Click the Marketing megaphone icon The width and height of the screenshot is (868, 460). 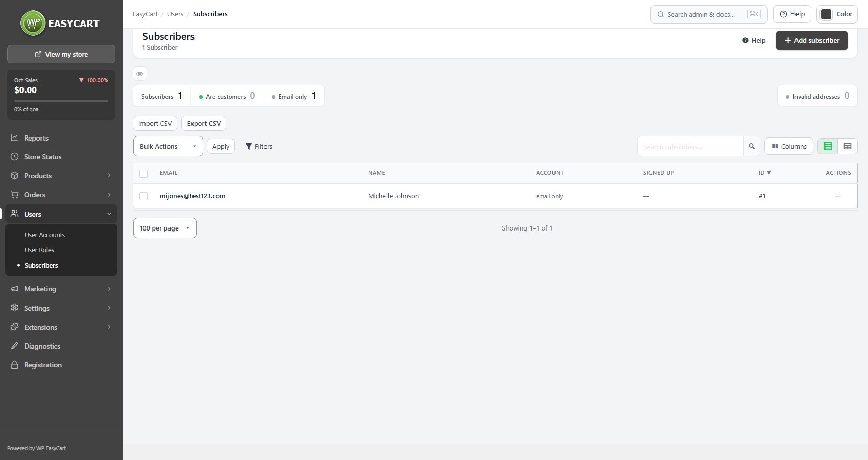(14, 289)
